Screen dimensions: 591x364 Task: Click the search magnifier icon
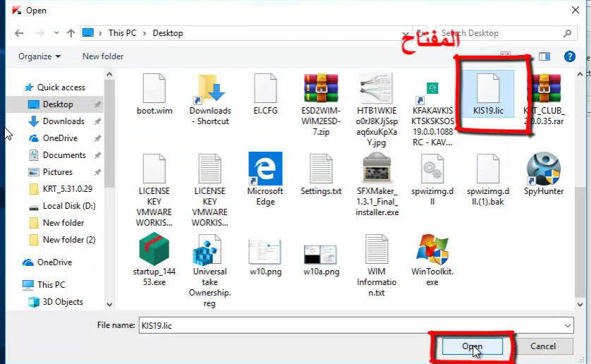click(x=567, y=34)
